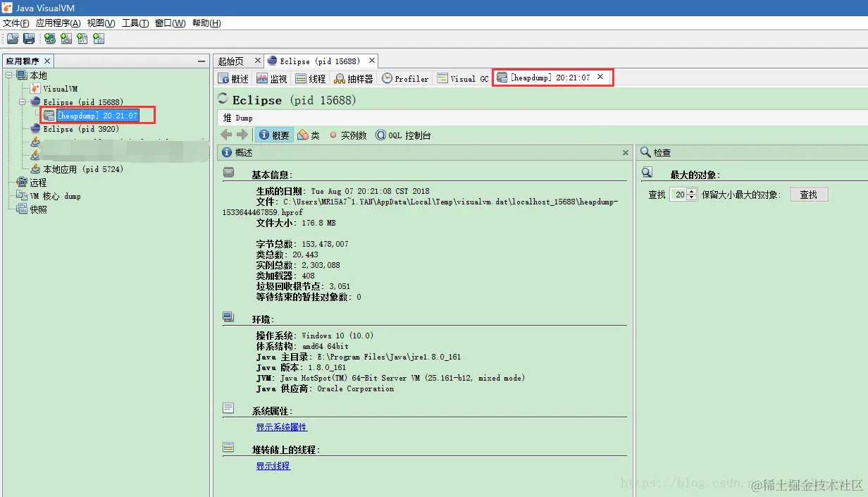This screenshot has height=497, width=868.
Task: Close the 应用程序 applications panel tab
Action: click(46, 61)
